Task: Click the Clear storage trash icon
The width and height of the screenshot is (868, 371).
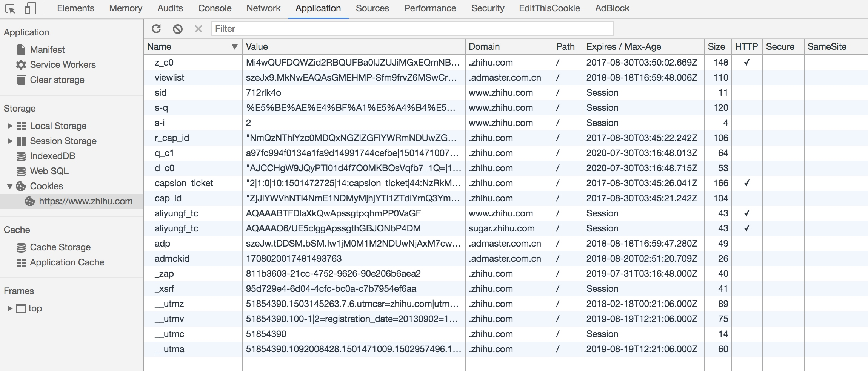Action: [x=21, y=80]
